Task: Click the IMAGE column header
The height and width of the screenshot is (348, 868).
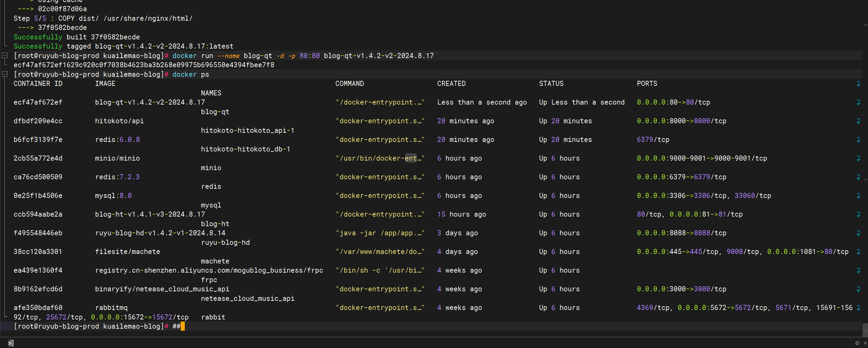Action: (105, 84)
